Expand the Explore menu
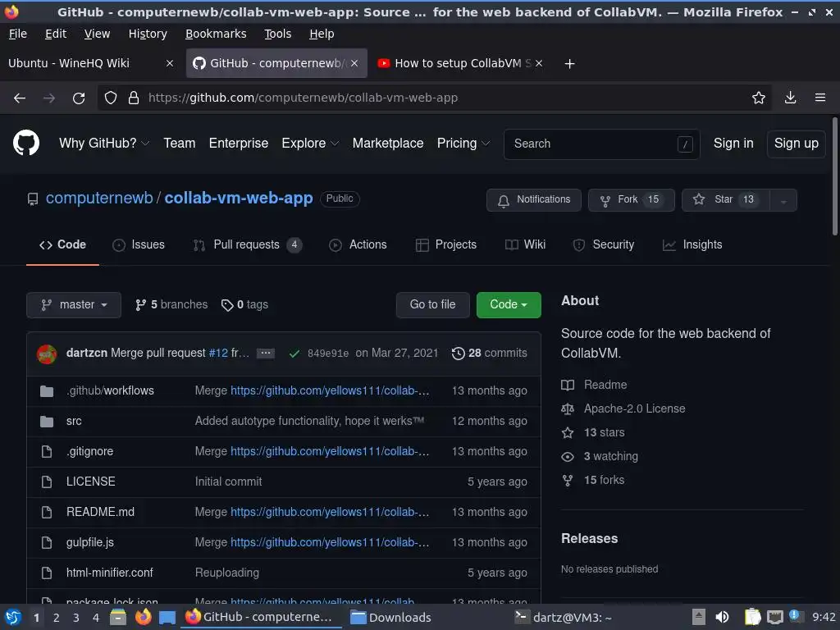This screenshot has width=840, height=630. pos(310,143)
